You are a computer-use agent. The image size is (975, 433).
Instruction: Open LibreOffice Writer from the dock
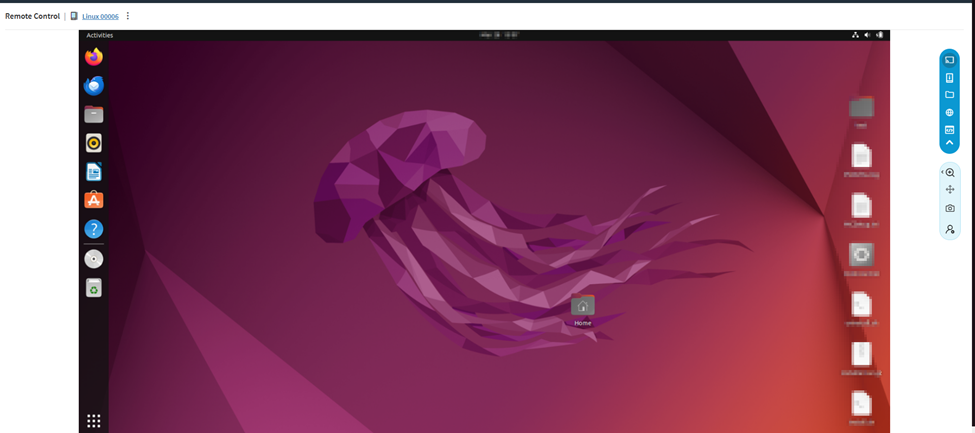click(x=94, y=172)
